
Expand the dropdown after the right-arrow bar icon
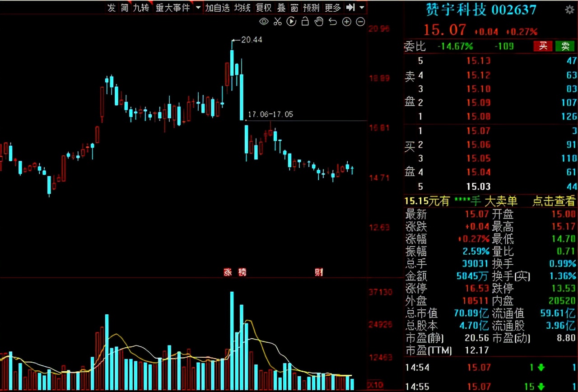(x=362, y=8)
